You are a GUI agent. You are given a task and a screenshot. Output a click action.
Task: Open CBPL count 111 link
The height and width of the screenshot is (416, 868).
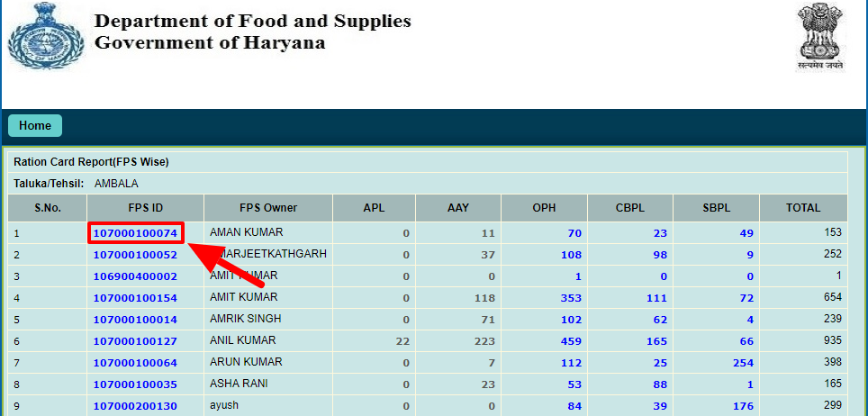(x=657, y=299)
